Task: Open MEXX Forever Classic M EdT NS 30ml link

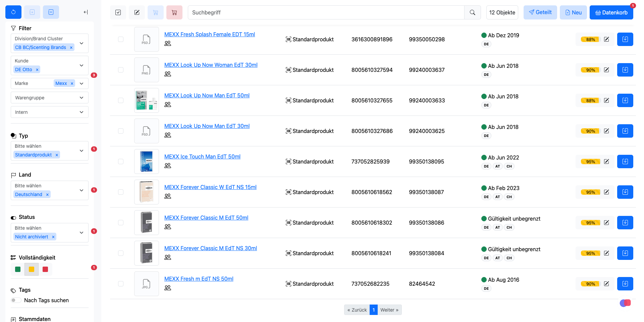Action: pyautogui.click(x=211, y=248)
